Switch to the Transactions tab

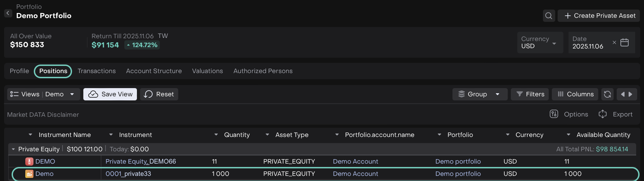pyautogui.click(x=97, y=71)
